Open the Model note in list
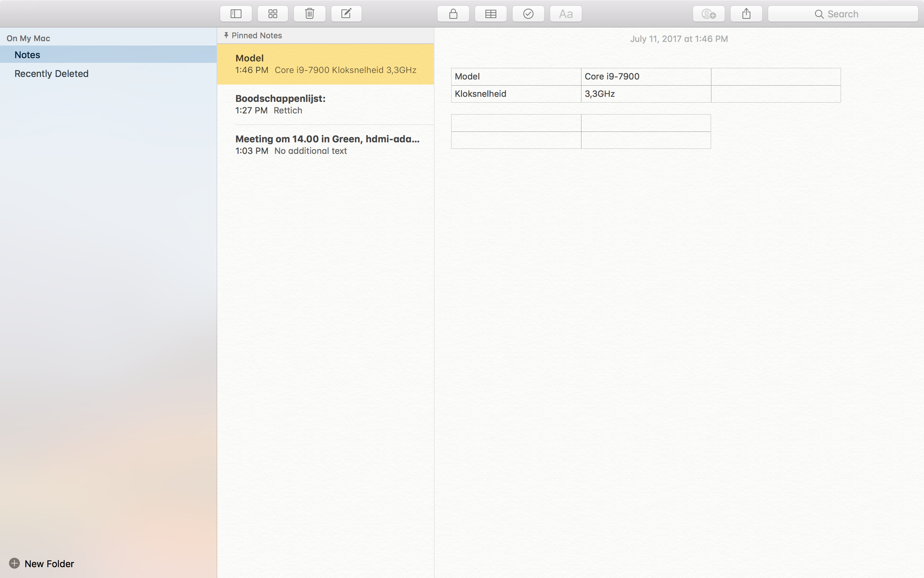The height and width of the screenshot is (578, 924). click(325, 64)
